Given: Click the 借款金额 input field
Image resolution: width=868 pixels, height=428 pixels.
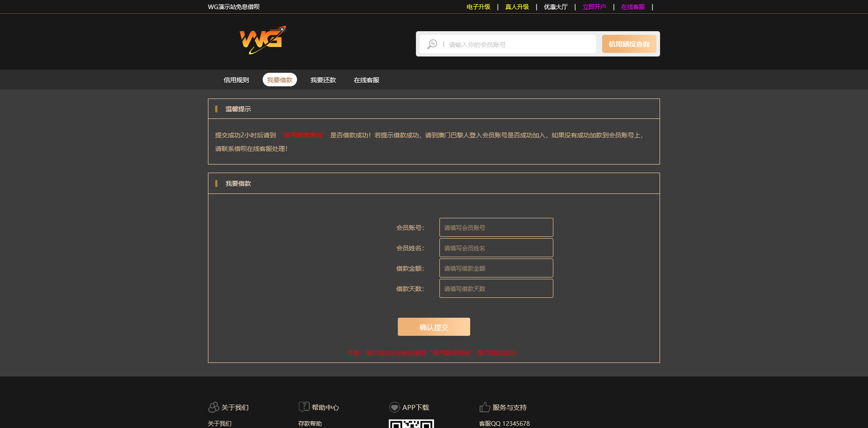Looking at the screenshot, I should (x=496, y=268).
